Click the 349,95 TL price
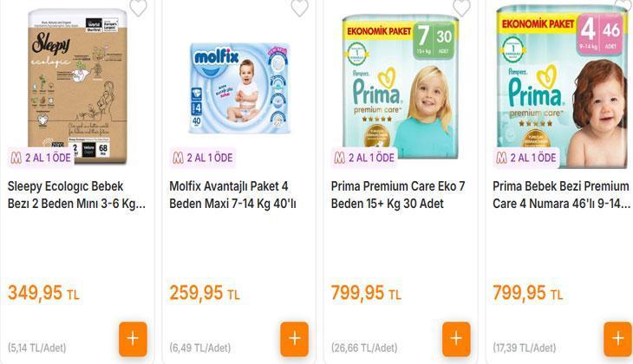This screenshot has width=633, height=364. 43,293
